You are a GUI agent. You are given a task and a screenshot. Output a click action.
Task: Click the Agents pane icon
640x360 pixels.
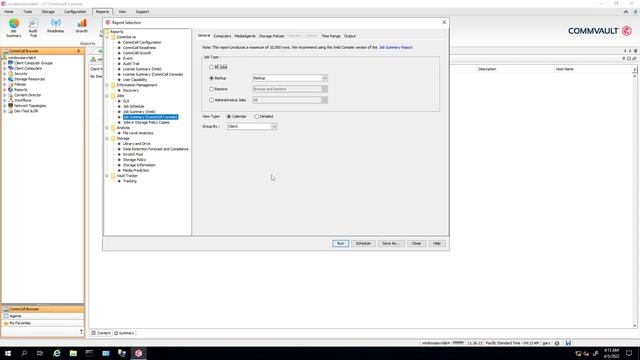coord(6,316)
